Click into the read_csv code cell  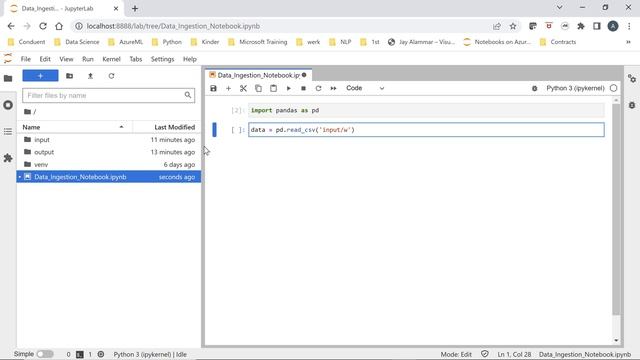(x=426, y=130)
